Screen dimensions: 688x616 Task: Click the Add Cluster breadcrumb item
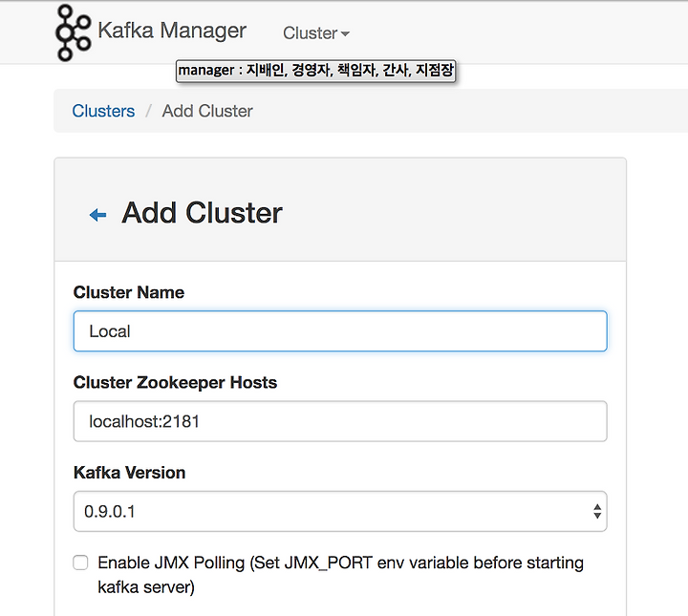click(207, 111)
